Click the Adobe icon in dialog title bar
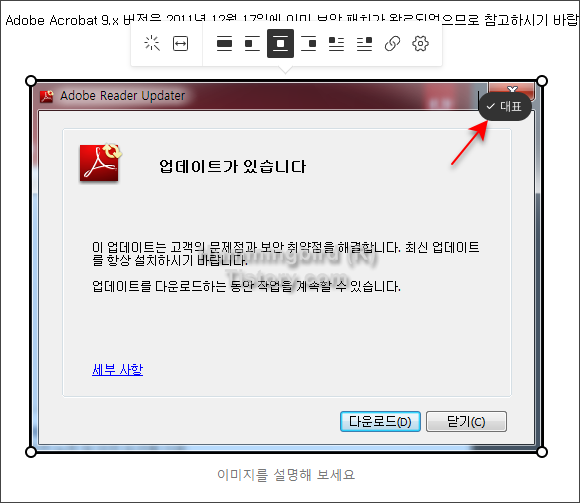This screenshot has height=503, width=580. (x=47, y=96)
